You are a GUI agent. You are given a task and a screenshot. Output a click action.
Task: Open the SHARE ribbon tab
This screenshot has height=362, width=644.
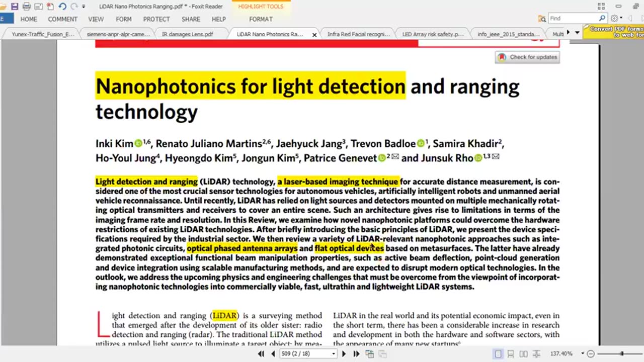(191, 19)
